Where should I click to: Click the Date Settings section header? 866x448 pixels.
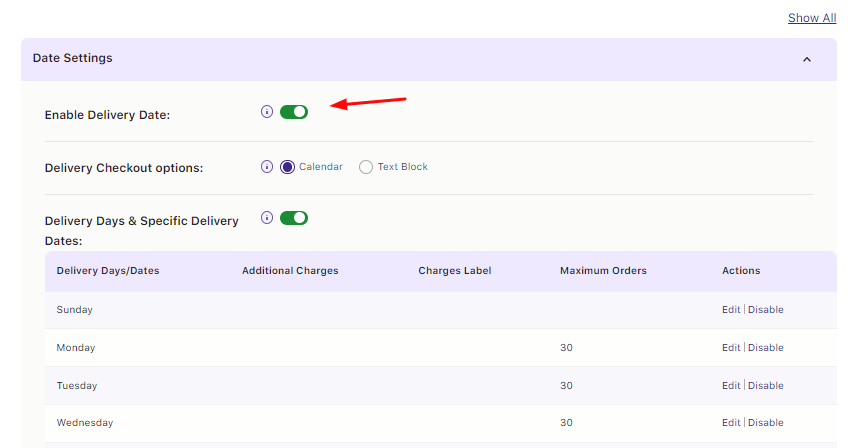point(73,58)
